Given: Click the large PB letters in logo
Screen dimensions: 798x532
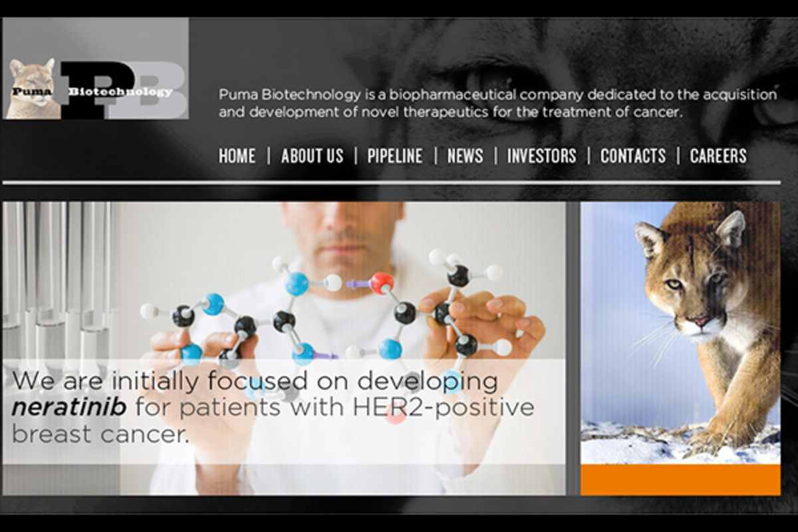Looking at the screenshot, I should (x=122, y=90).
